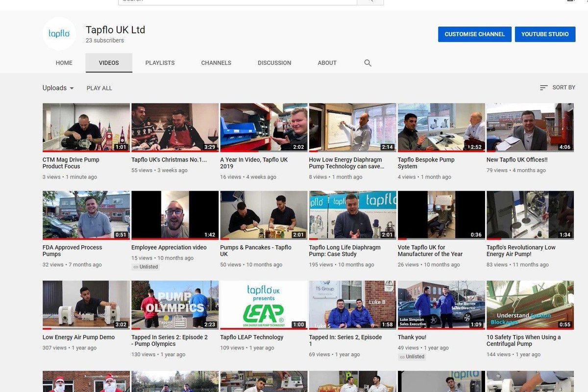Click the Sort By filter icon
588x392 pixels.
pos(543,87)
